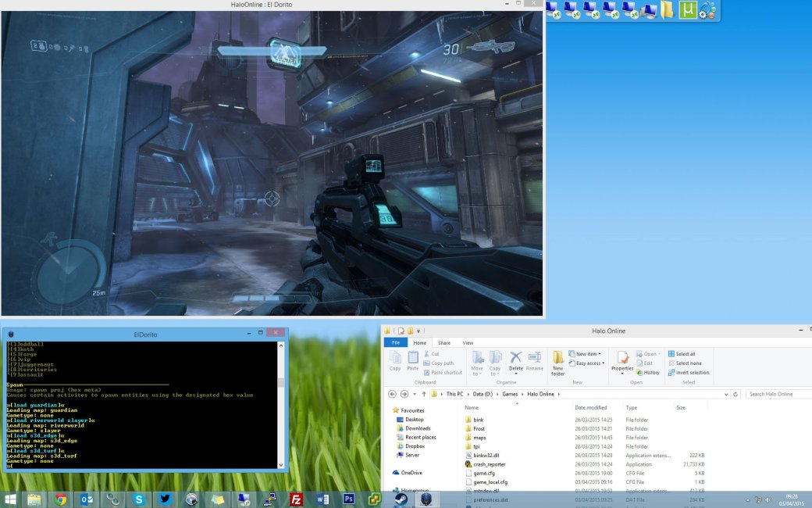The width and height of the screenshot is (812, 508).
Task: Click Games in the address breadcrumb
Action: point(510,394)
